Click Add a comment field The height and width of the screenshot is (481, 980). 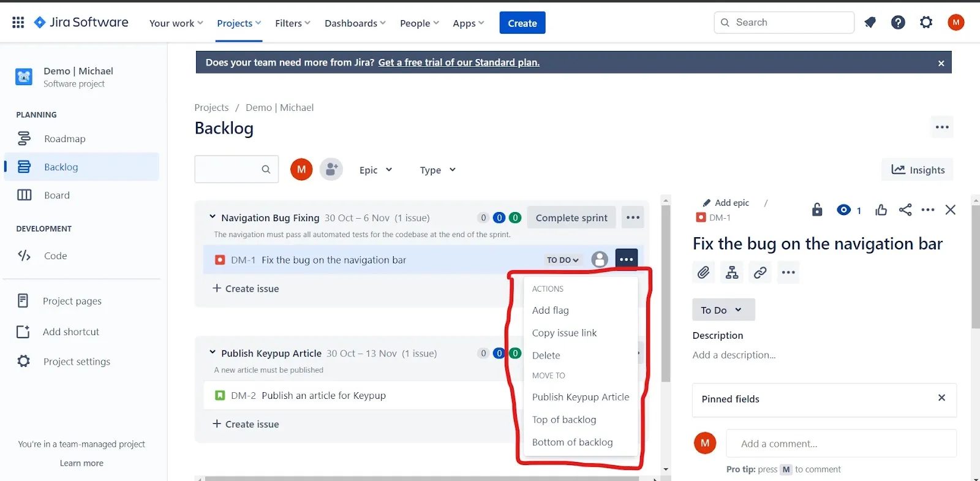pyautogui.click(x=841, y=444)
